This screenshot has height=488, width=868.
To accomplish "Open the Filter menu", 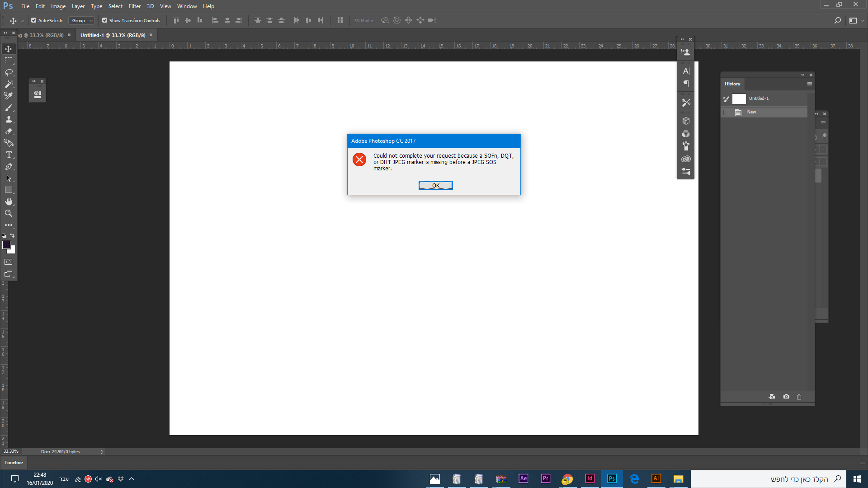I will pyautogui.click(x=134, y=6).
